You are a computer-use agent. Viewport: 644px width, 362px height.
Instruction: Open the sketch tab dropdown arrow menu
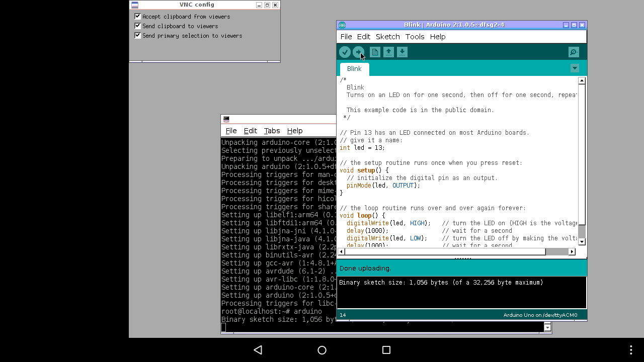click(575, 68)
